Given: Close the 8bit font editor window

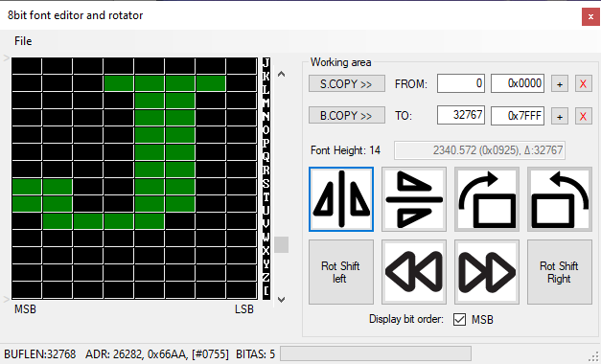Looking at the screenshot, I should click(x=590, y=17).
